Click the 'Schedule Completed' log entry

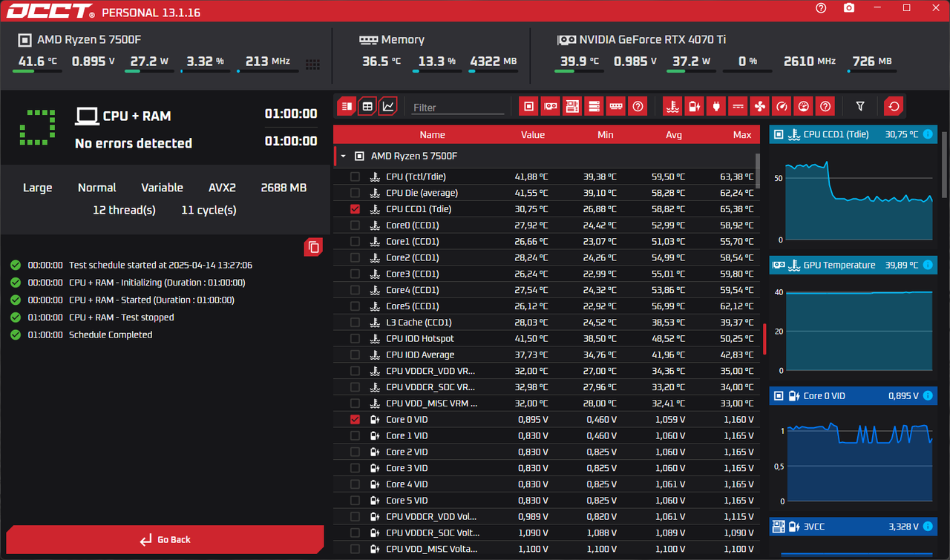[x=111, y=335]
